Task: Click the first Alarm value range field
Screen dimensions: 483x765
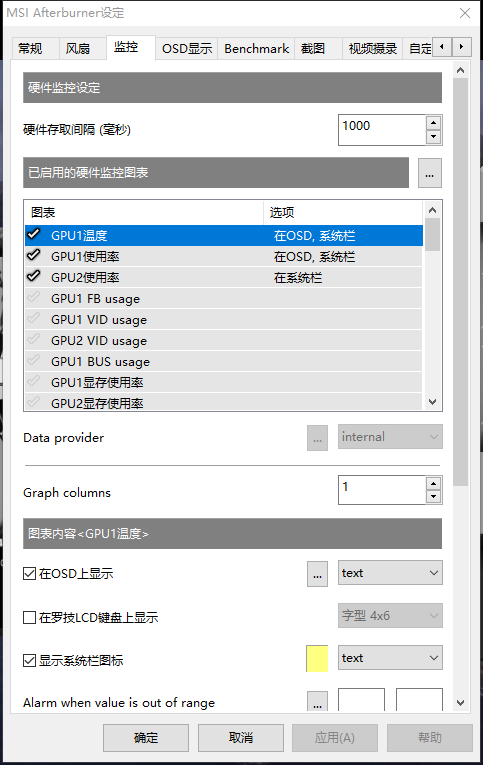Action: tap(362, 700)
